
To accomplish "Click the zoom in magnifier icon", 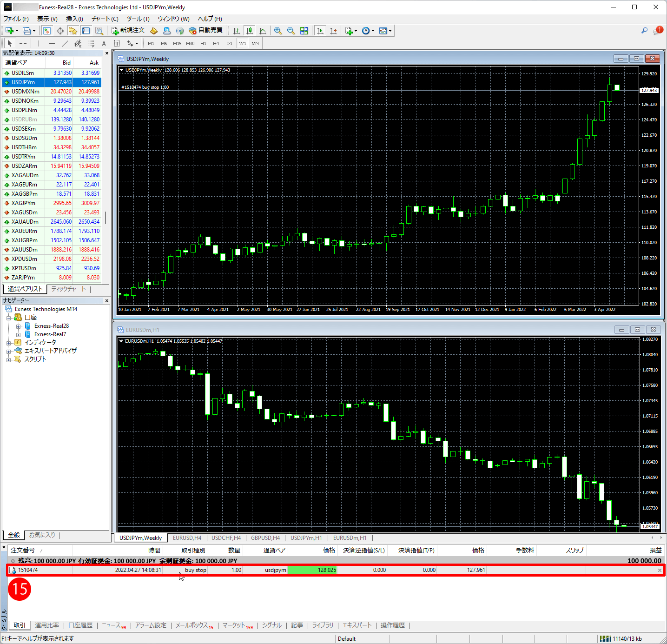I will (x=278, y=31).
